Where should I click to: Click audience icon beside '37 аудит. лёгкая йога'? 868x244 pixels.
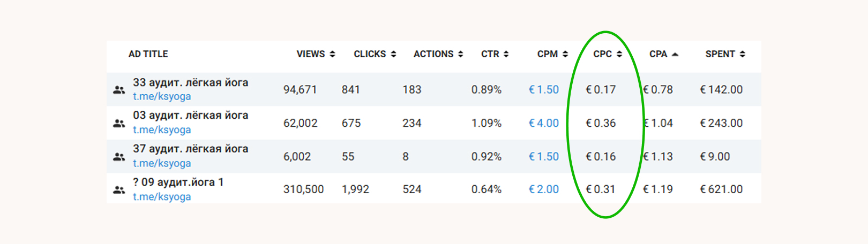pyautogui.click(x=119, y=157)
